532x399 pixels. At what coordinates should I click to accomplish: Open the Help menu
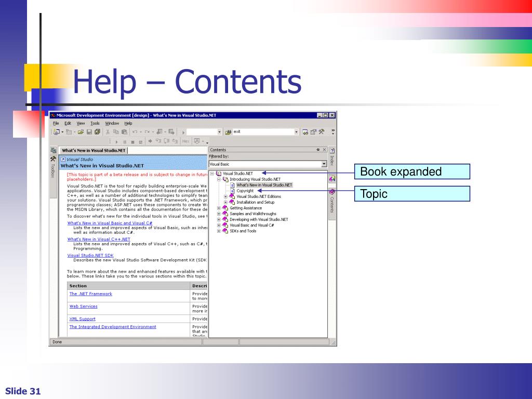(x=128, y=124)
